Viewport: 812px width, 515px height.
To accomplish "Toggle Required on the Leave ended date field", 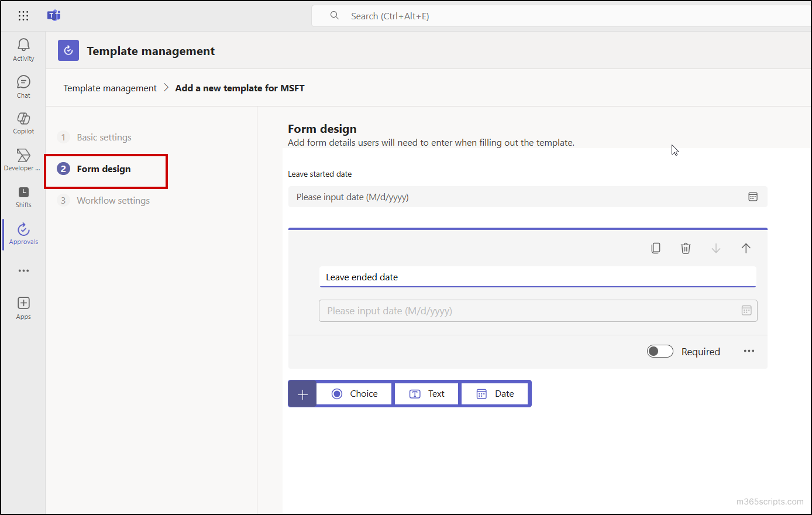I will coord(660,351).
